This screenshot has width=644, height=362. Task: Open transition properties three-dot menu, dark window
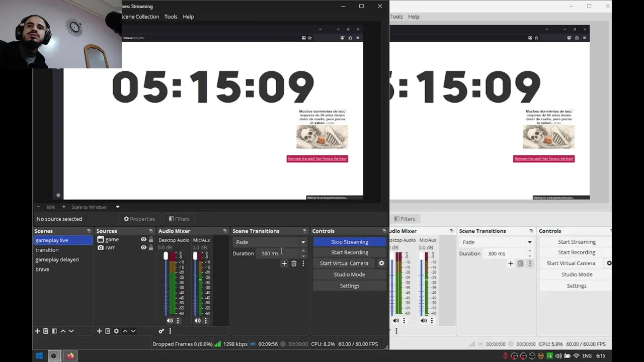(x=303, y=263)
